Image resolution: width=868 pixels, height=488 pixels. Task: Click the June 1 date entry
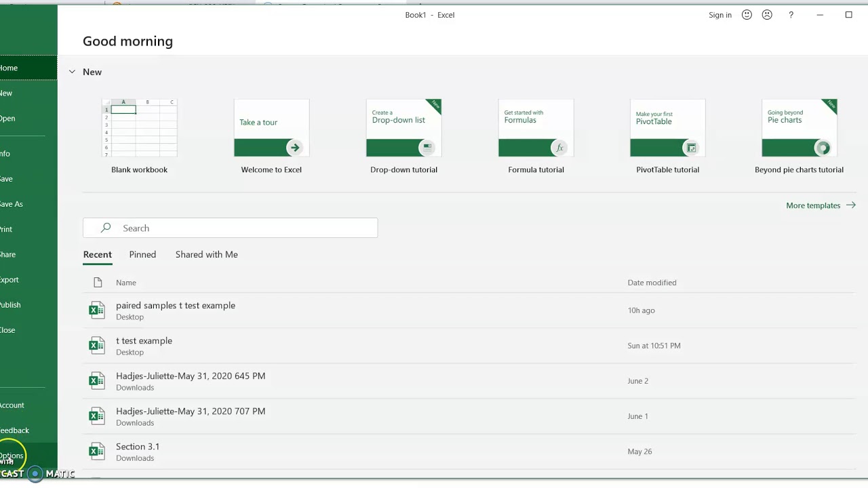(x=637, y=416)
